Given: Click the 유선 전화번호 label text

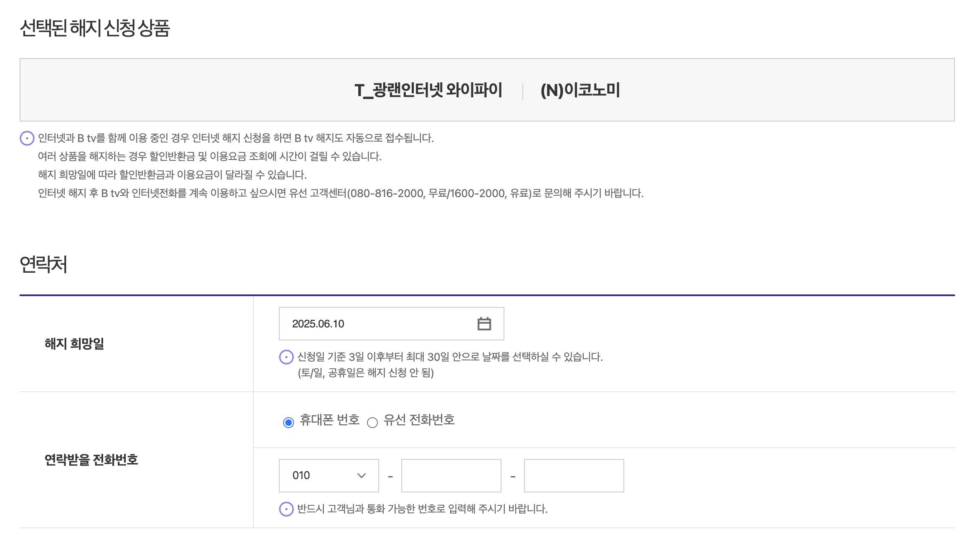Looking at the screenshot, I should (419, 420).
